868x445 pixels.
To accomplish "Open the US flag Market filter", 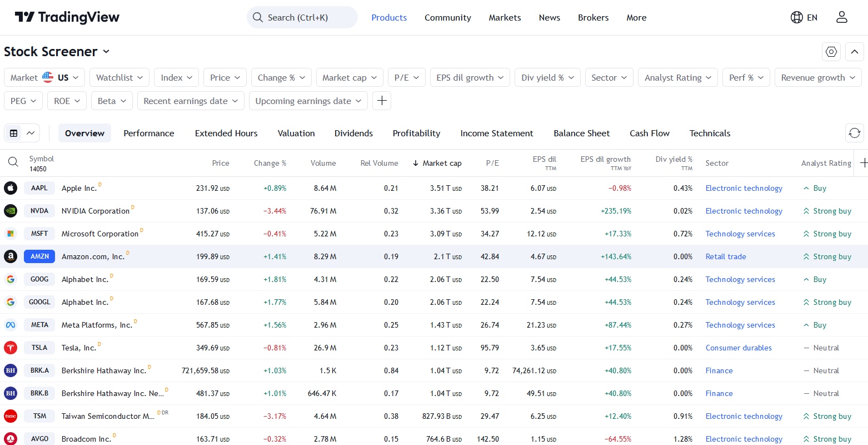I will [x=45, y=77].
